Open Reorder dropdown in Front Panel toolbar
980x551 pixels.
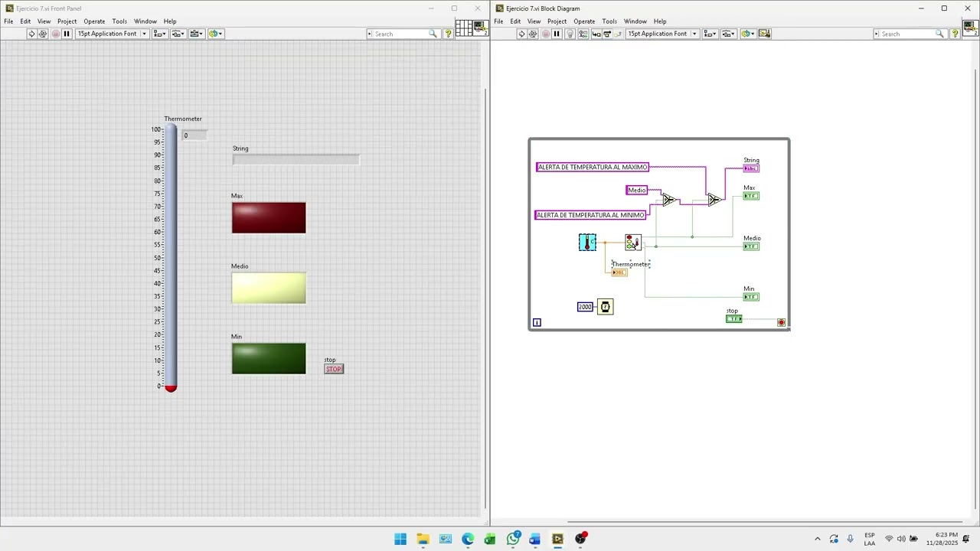(x=215, y=34)
